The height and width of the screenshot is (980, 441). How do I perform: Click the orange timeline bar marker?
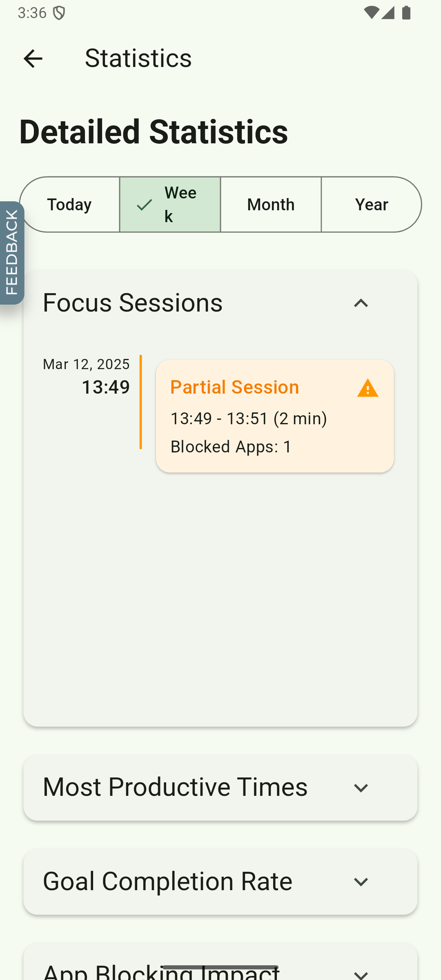pyautogui.click(x=141, y=402)
